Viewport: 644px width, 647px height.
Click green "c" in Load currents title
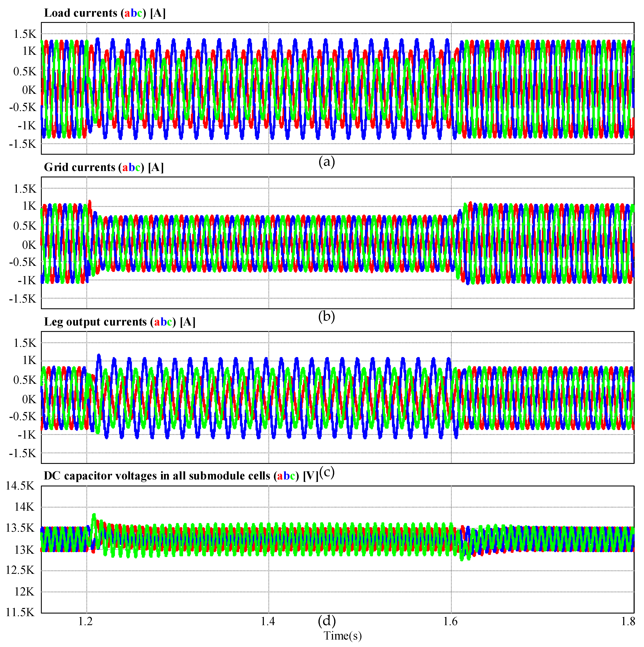(140, 14)
